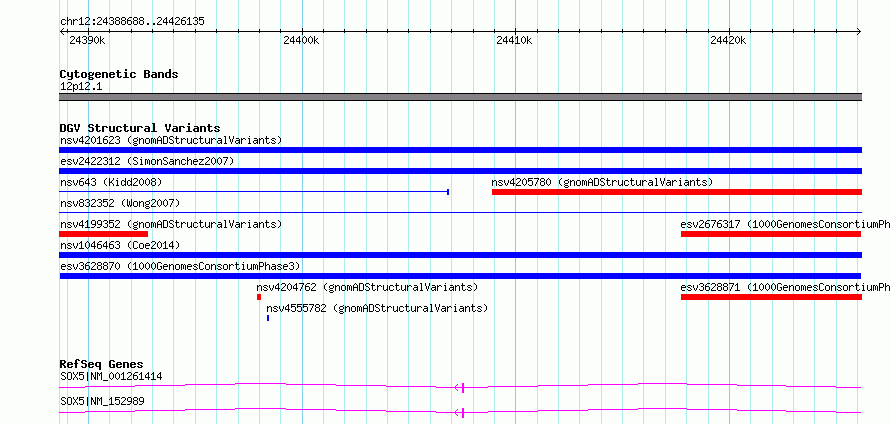
Task: Click the thin nsv643 variant line
Action: tap(254, 192)
